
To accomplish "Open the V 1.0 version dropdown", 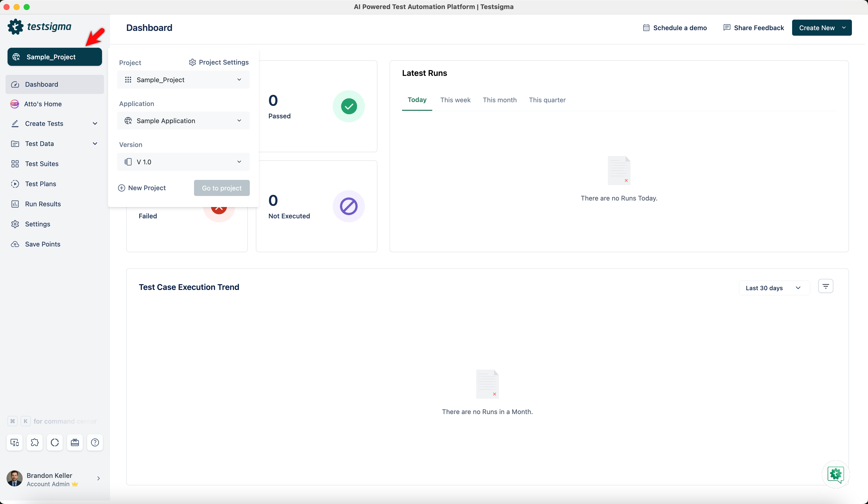I will [183, 162].
